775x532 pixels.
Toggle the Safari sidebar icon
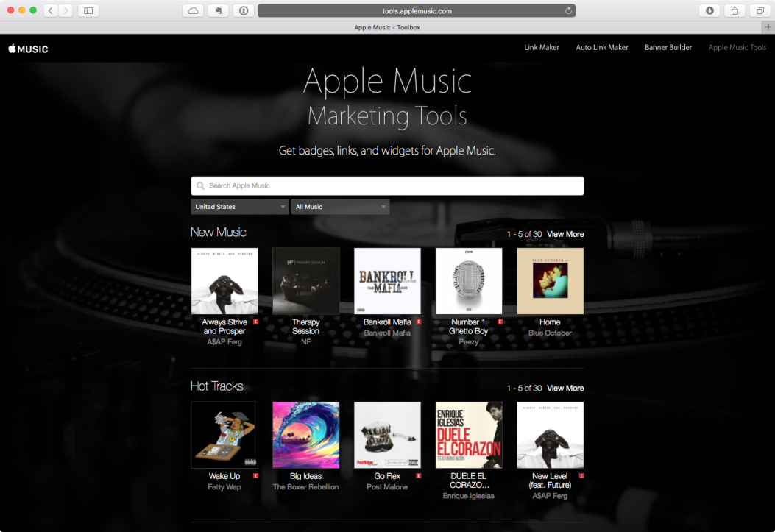(88, 10)
